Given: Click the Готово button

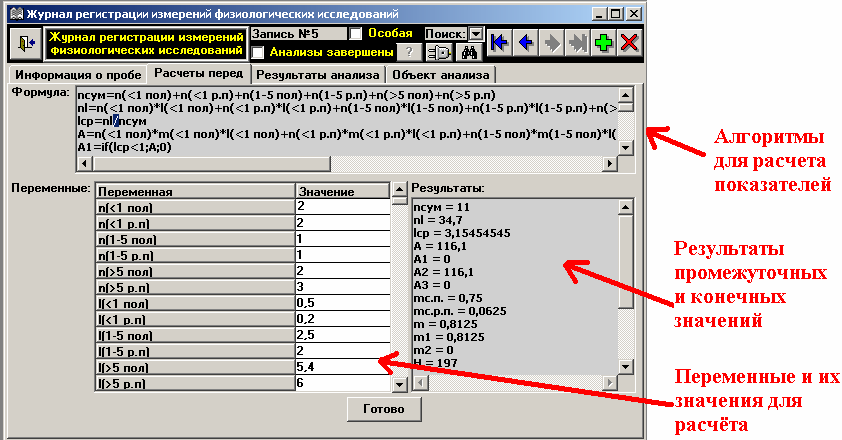Looking at the screenshot, I should point(384,409).
